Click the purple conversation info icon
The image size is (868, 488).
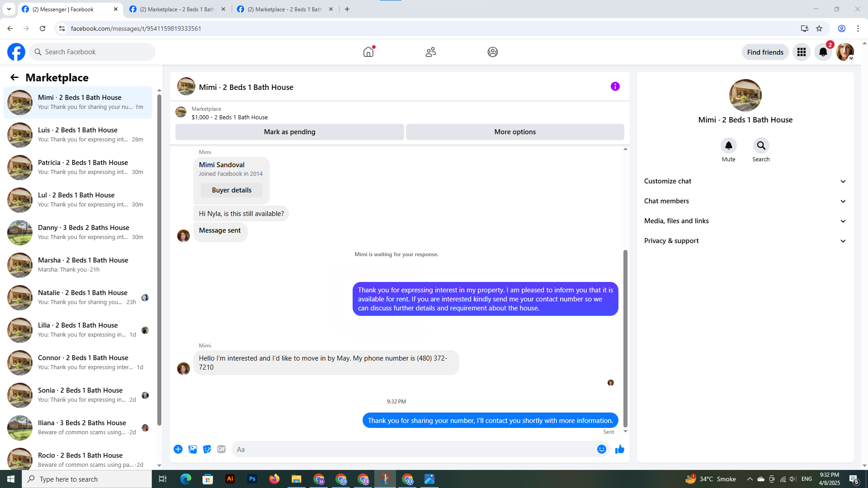pos(615,86)
